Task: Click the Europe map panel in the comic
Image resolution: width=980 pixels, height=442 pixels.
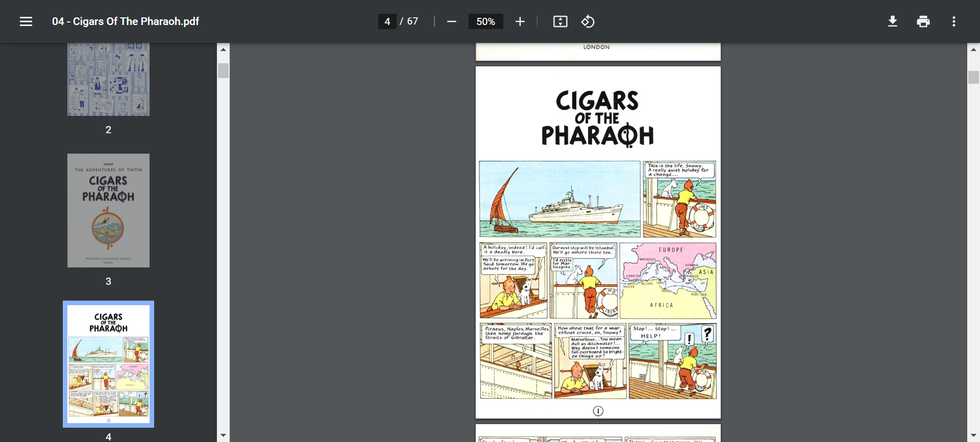Action: click(668, 281)
